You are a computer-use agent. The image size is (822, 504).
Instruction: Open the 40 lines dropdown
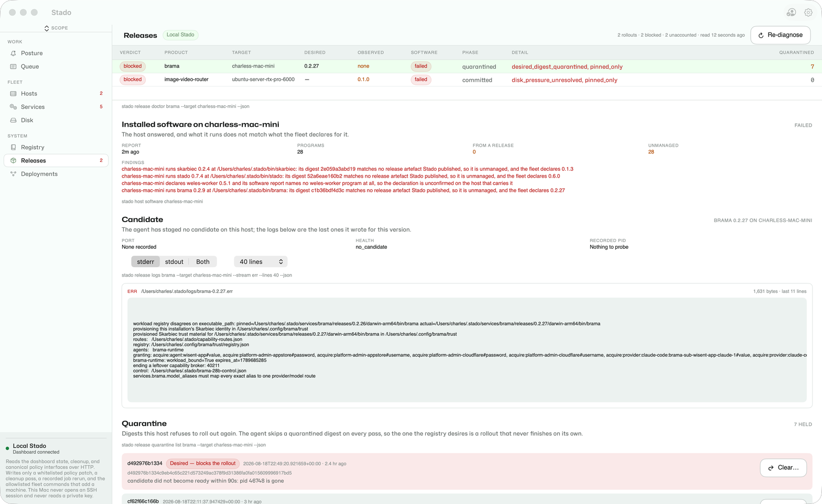pos(261,262)
